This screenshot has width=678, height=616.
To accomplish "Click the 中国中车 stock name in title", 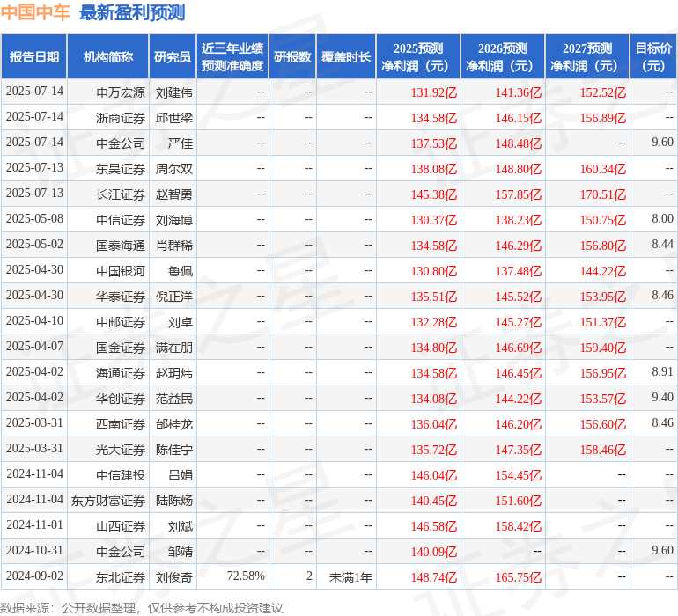I will 36,13.
